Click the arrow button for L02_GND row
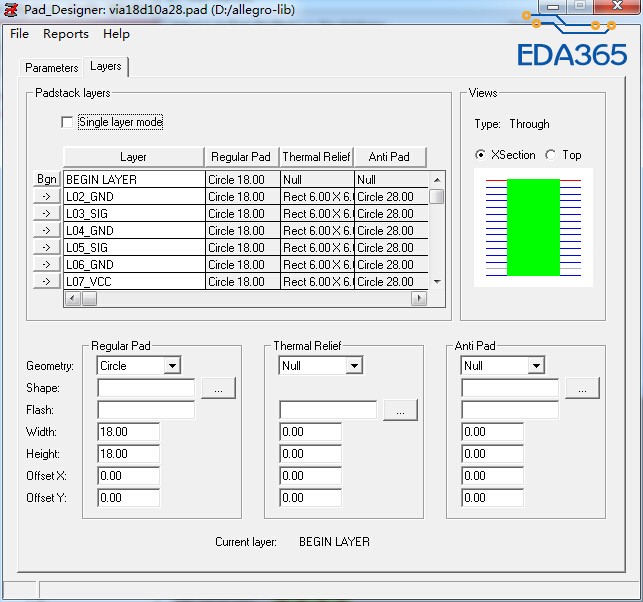Screen dimensions: 643x602 click(47, 196)
